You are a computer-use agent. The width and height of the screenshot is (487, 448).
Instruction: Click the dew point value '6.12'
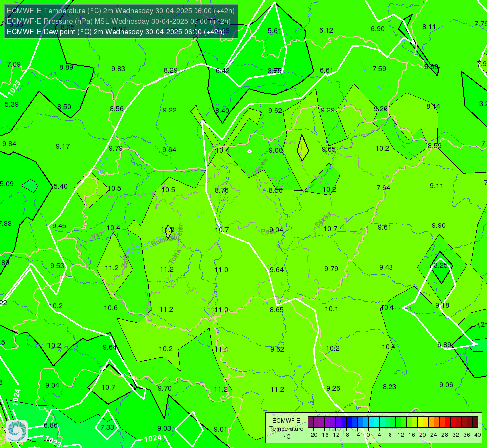click(x=326, y=30)
